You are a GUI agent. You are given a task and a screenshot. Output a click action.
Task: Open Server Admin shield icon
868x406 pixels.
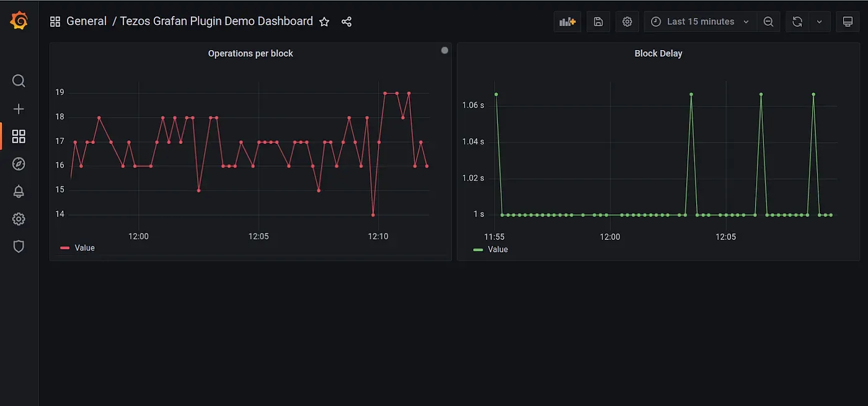(x=19, y=246)
